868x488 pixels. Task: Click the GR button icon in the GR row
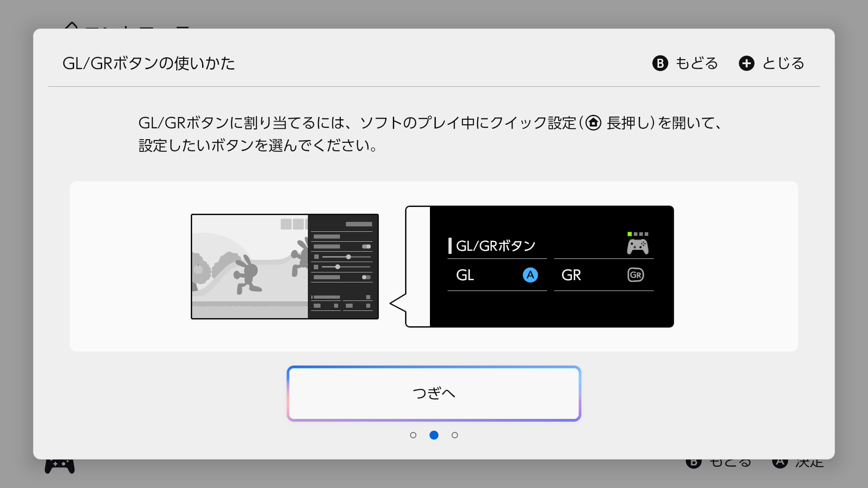[x=636, y=275]
